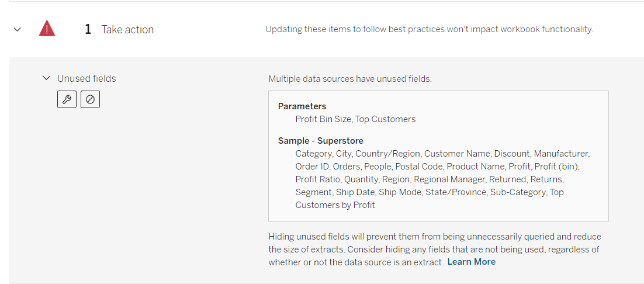
Task: Collapse the Unused fields chevron
Action: [47, 78]
